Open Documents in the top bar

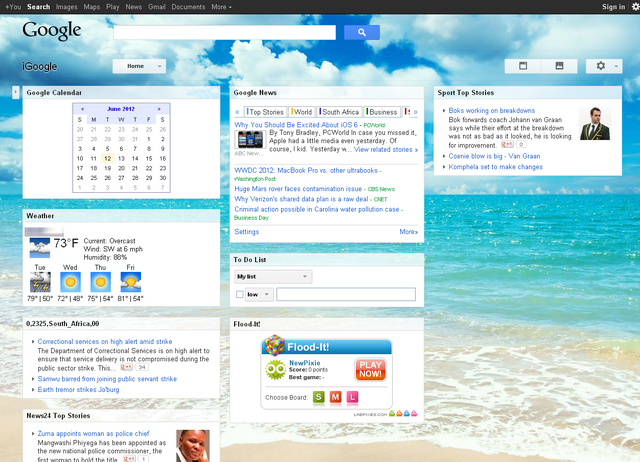pos(188,7)
